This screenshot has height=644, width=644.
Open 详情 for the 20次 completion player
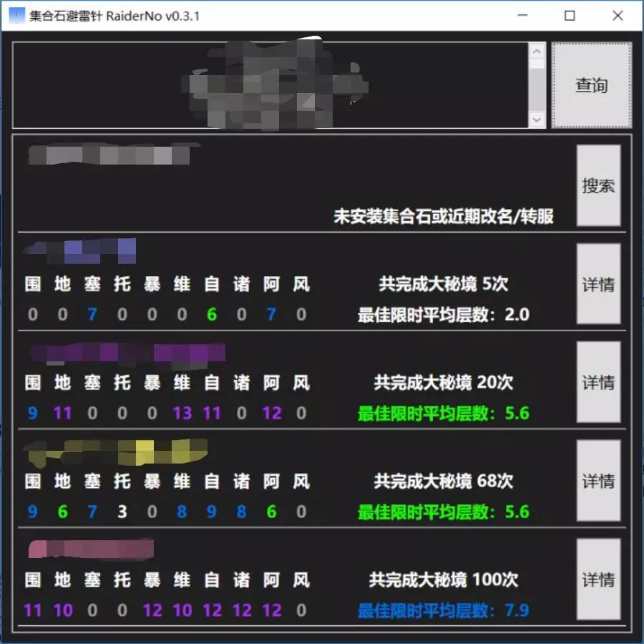click(598, 382)
